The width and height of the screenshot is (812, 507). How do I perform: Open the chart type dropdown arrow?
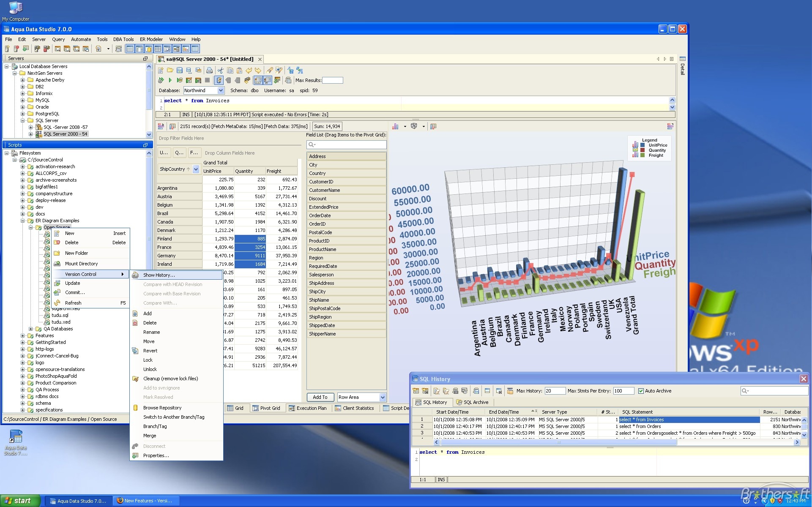(x=405, y=126)
